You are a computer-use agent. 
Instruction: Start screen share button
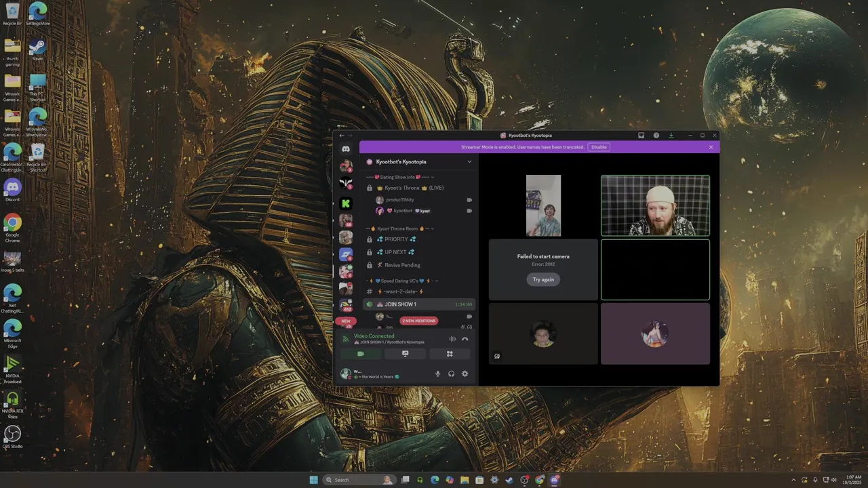pos(405,354)
